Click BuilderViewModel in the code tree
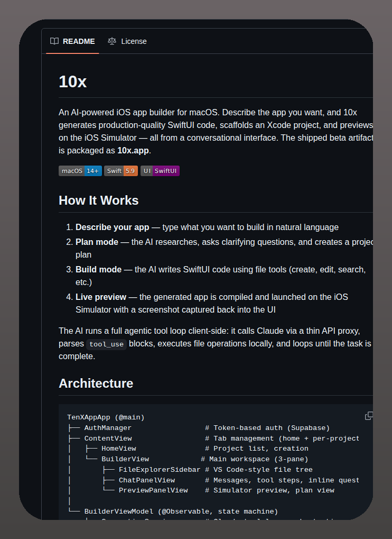The width and height of the screenshot is (392, 539). point(119,511)
